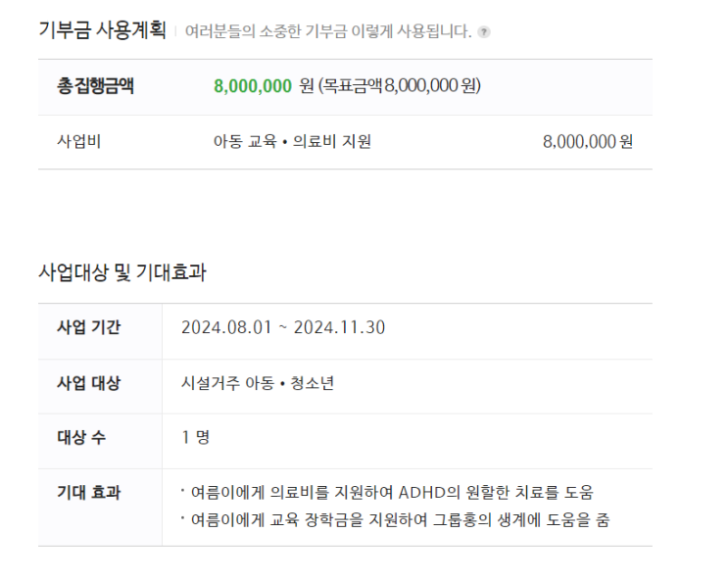The image size is (728, 582).
Task: Select the 총 집행금액 label
Action: (x=95, y=86)
